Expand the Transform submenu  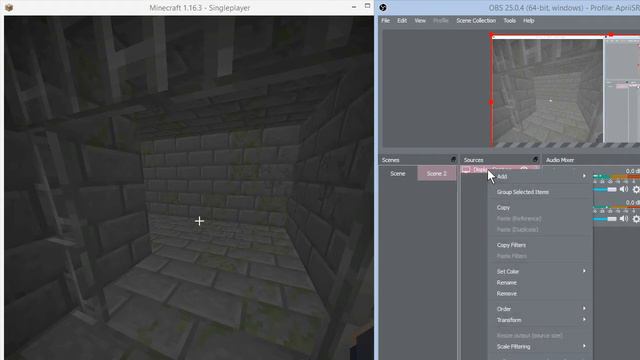540,320
